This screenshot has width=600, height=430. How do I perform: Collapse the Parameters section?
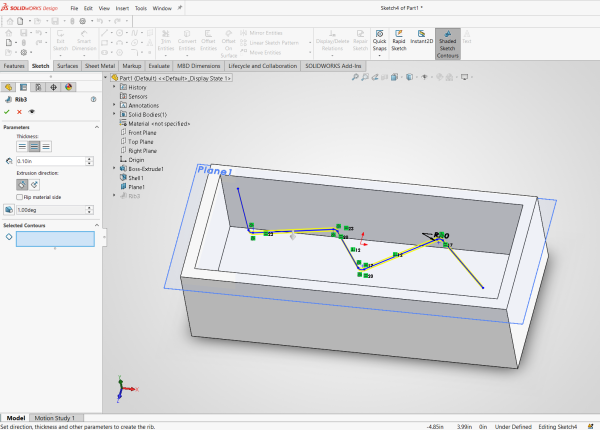tap(97, 127)
